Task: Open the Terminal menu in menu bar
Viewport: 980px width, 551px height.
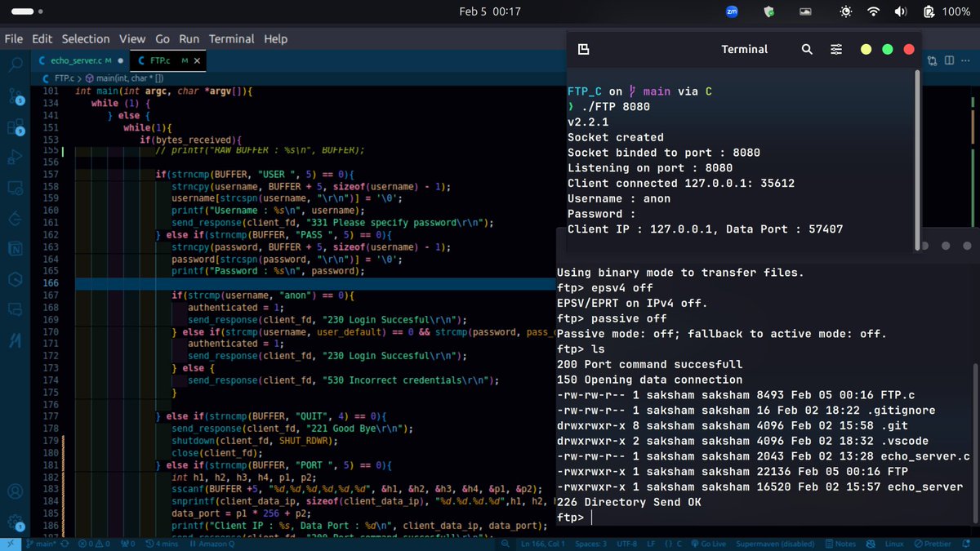Action: point(231,38)
